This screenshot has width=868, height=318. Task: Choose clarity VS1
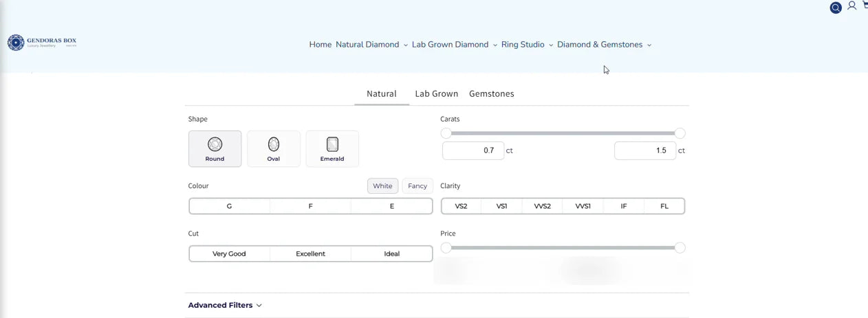[x=502, y=206]
